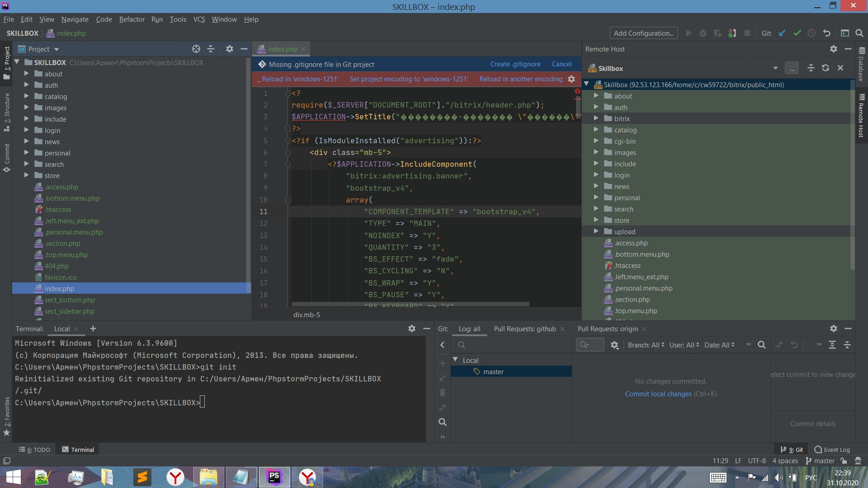Screen dimensions: 868x488
Task: Expand the upload folder in Remote Host
Action: pos(596,231)
